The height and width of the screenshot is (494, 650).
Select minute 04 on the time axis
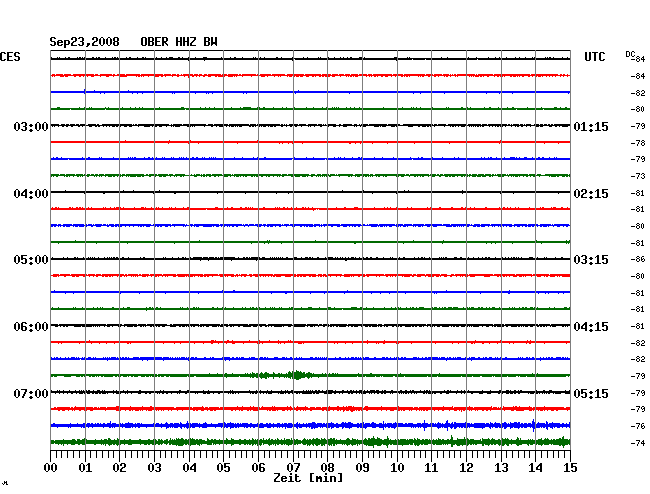[189, 468]
